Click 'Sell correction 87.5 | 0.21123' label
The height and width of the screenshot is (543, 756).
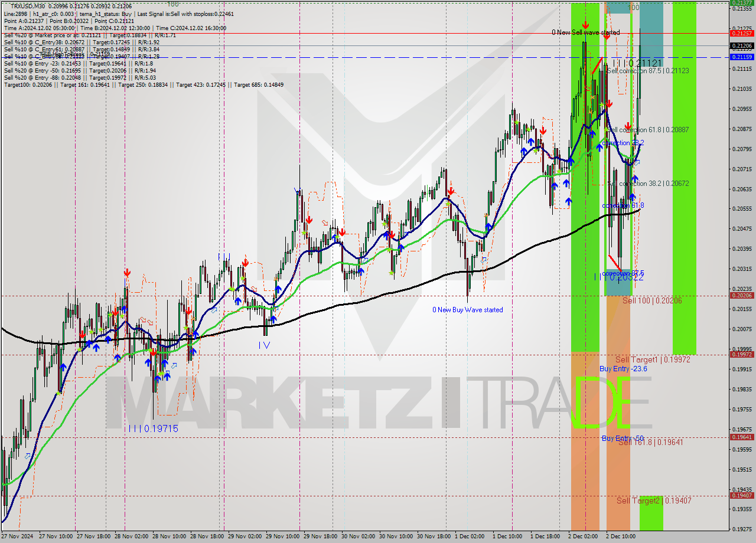(x=648, y=71)
